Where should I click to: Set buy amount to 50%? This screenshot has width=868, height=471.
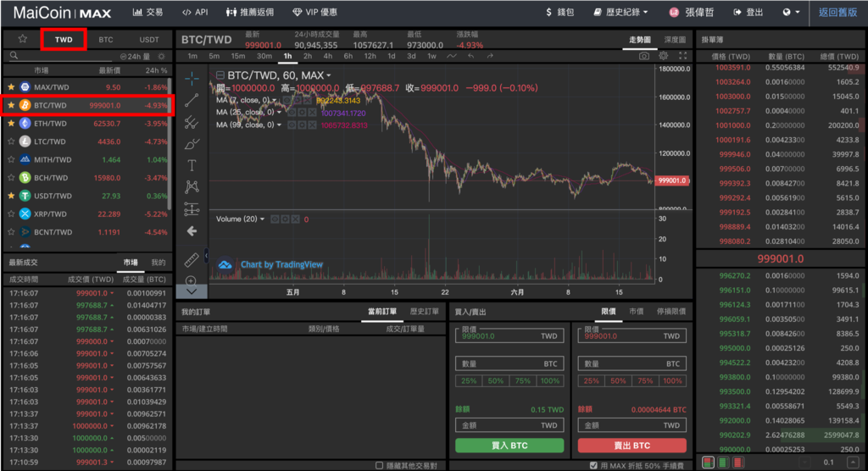[495, 381]
